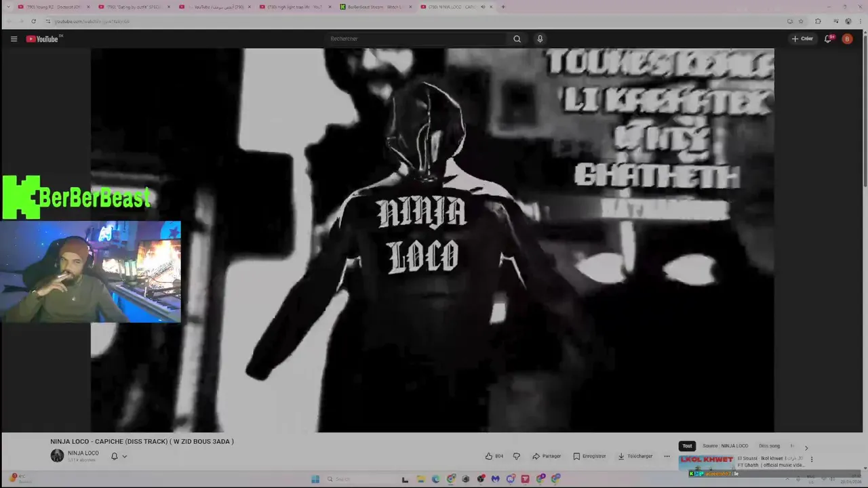Open the NINJA LOCO channel avatar
Viewport: 868px width, 488px height.
[57, 456]
